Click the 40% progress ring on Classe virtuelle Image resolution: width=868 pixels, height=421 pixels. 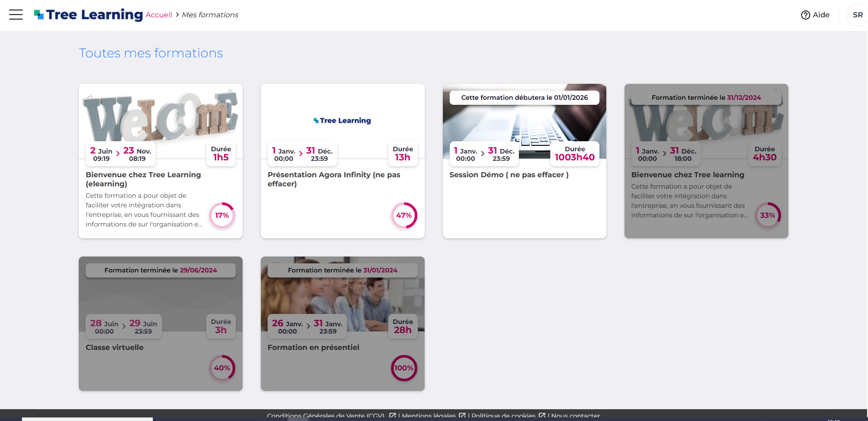[222, 368]
